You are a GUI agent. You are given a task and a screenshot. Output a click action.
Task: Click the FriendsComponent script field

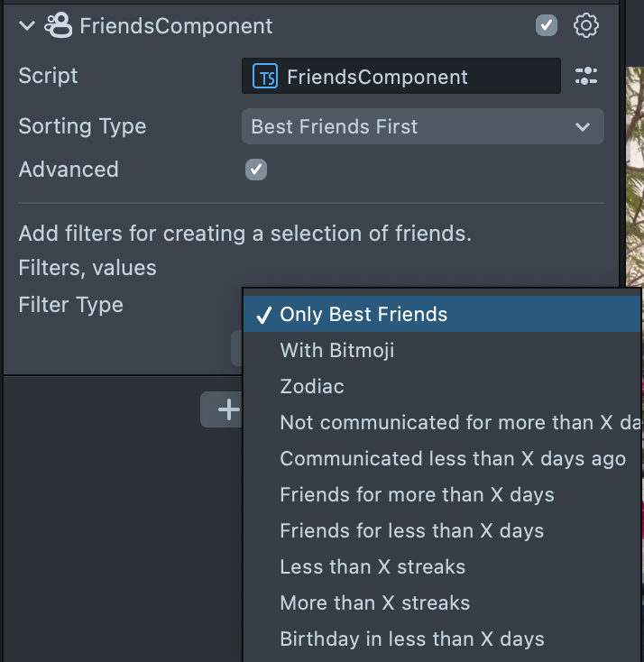coord(401,77)
